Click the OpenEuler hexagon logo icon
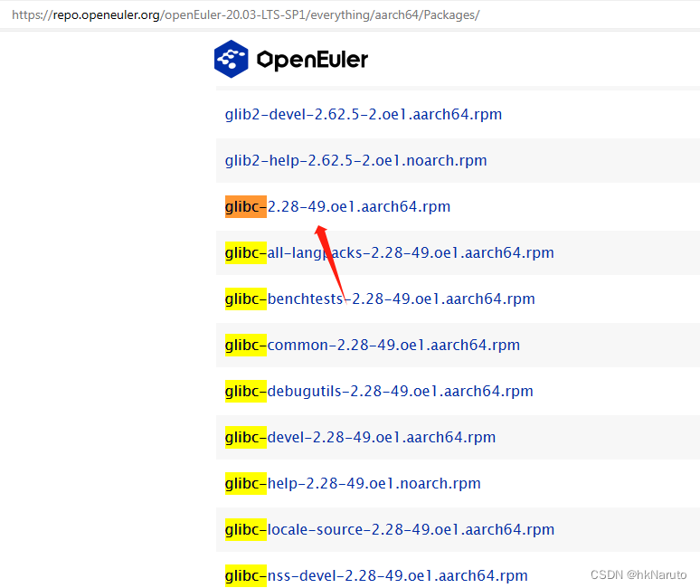This screenshot has height=588, width=700. 231,59
